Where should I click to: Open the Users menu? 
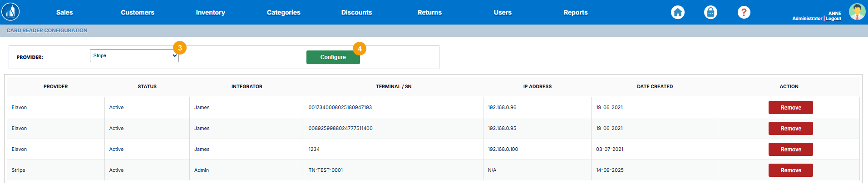click(x=503, y=12)
